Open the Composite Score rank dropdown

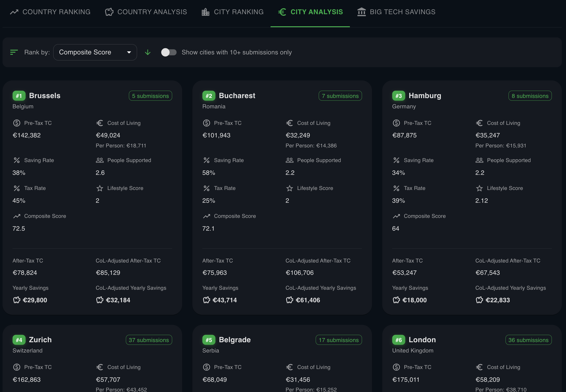point(95,52)
